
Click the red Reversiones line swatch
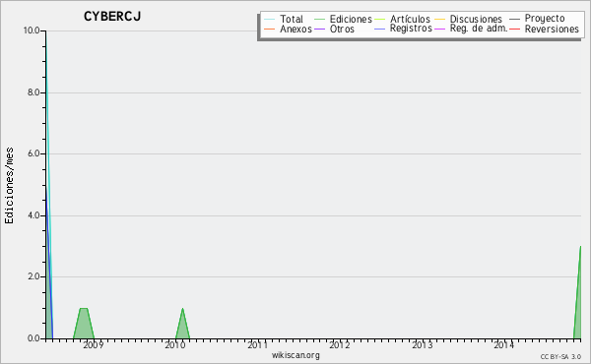(514, 29)
